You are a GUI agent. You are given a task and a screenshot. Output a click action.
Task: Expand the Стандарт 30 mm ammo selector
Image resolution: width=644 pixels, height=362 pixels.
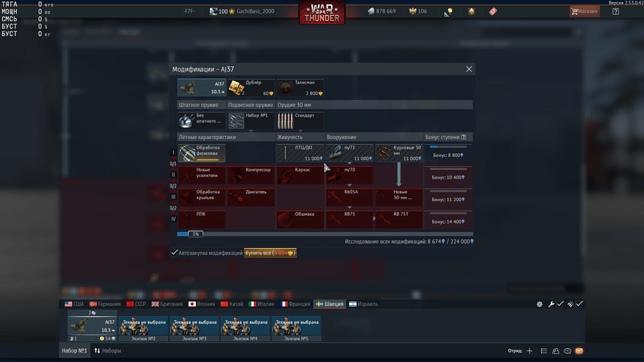coord(300,121)
